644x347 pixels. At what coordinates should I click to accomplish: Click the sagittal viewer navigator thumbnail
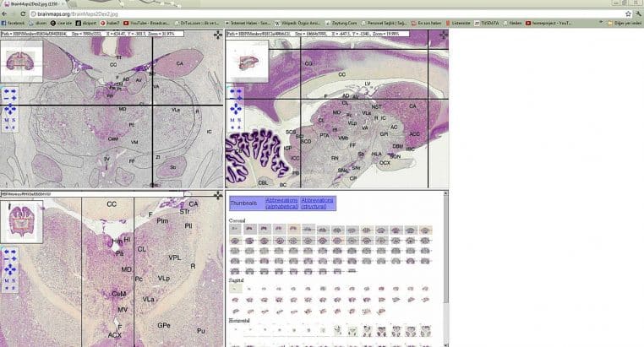[248, 61]
